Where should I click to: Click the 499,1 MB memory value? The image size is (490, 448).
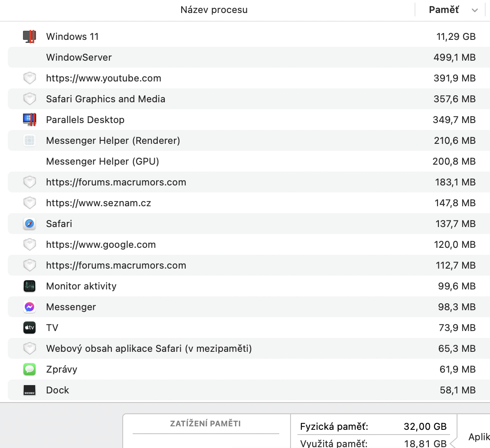(x=455, y=58)
